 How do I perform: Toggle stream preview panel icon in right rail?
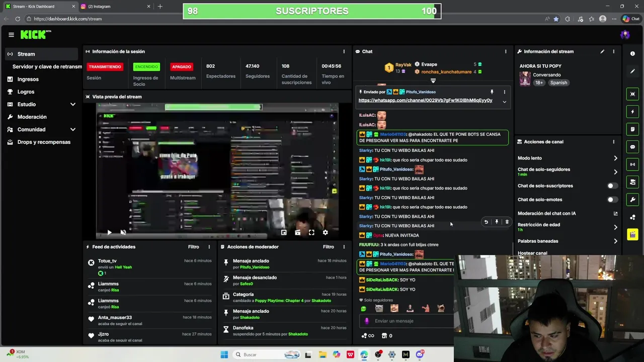(x=632, y=94)
